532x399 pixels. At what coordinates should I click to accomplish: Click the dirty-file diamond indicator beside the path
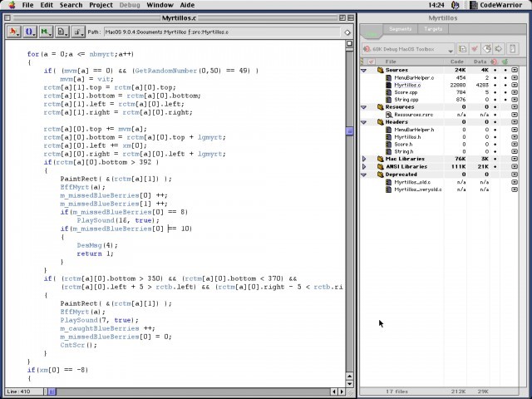pyautogui.click(x=347, y=32)
